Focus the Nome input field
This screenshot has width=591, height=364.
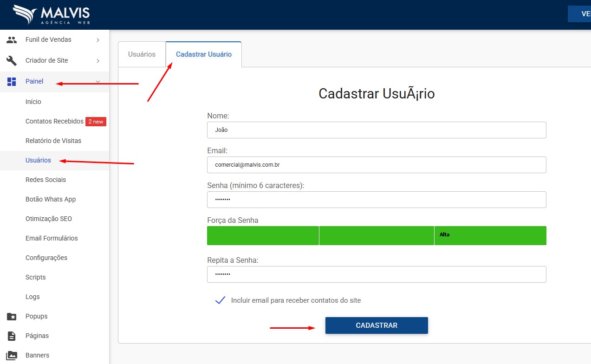376,130
